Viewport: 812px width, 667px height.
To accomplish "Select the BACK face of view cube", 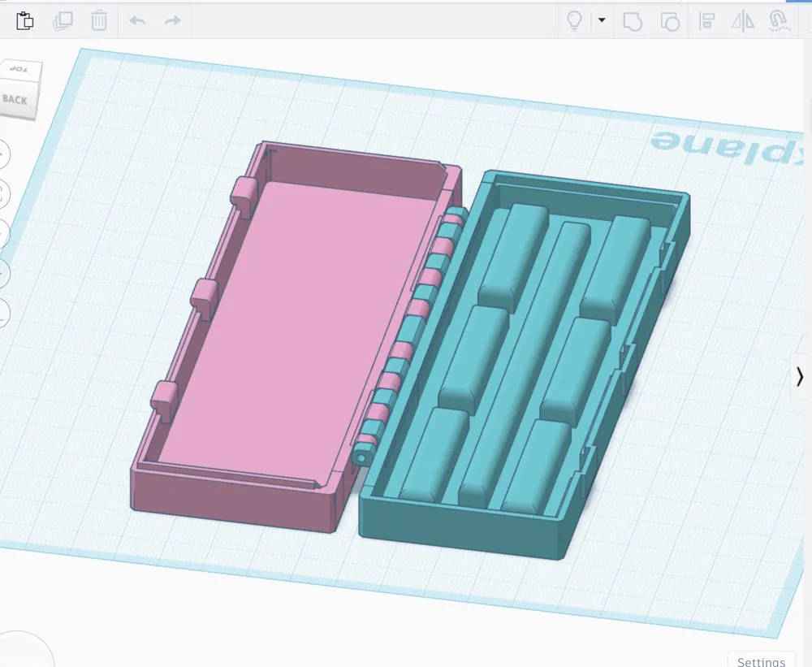I will [x=18, y=99].
